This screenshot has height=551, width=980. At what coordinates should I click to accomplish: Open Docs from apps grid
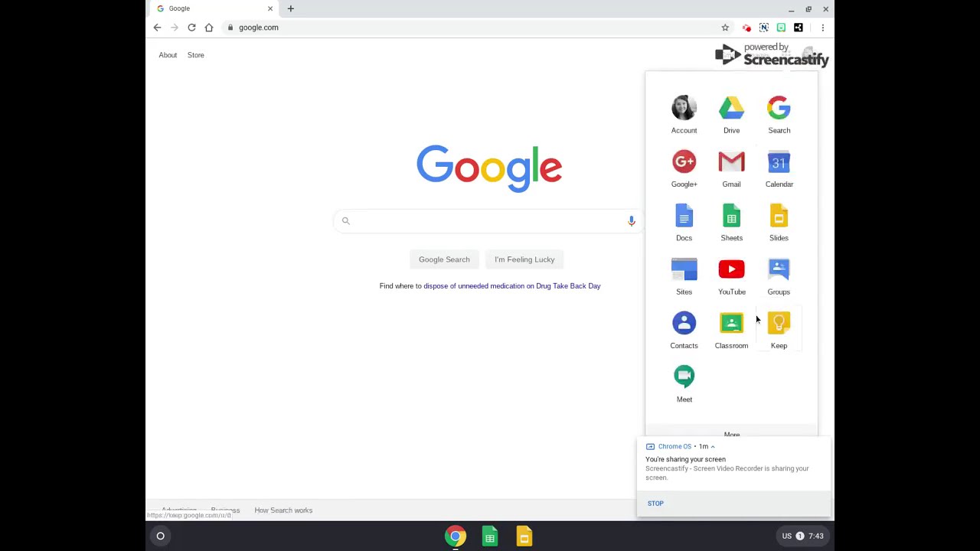coord(684,222)
